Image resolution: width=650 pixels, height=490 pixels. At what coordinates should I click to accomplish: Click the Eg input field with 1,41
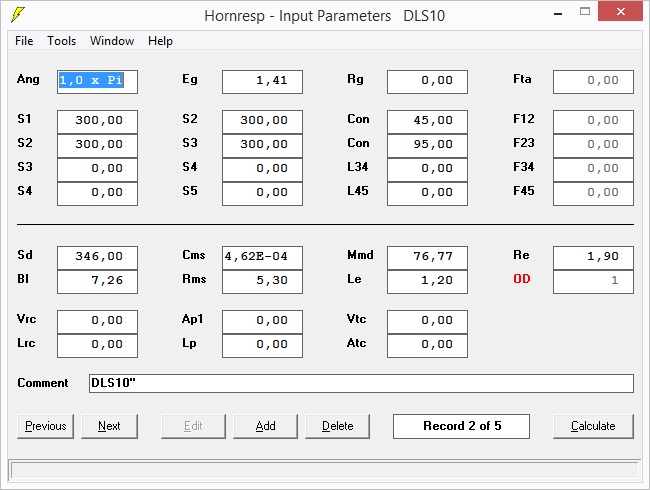262,82
